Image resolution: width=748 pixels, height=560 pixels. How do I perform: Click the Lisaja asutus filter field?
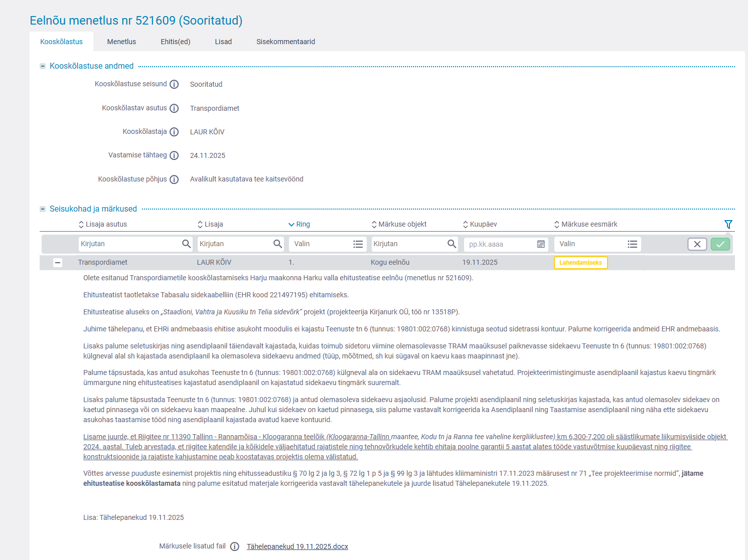pos(129,244)
